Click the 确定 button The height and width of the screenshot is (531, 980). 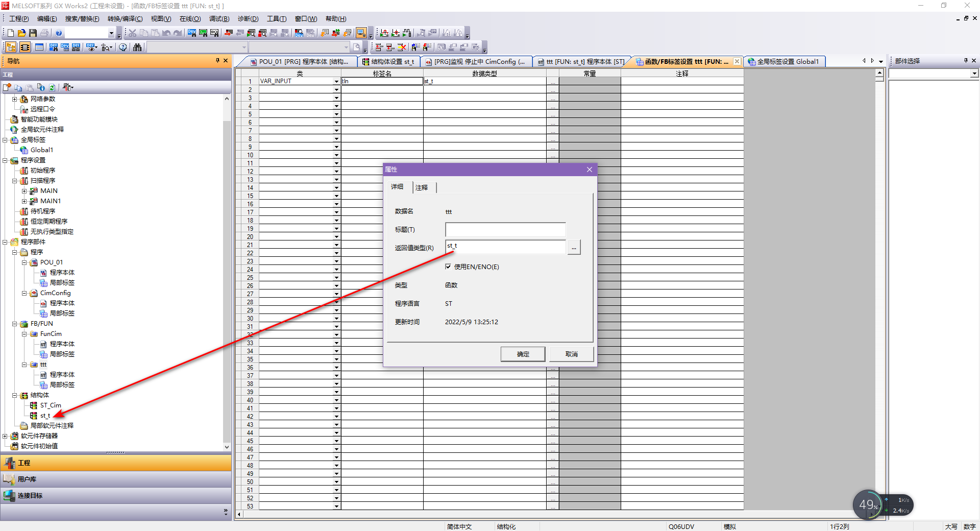[523, 354]
